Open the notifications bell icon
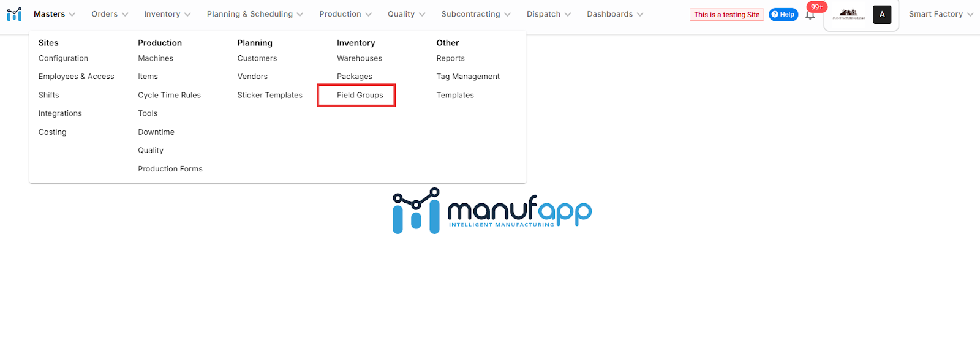The image size is (980, 354). tap(810, 16)
